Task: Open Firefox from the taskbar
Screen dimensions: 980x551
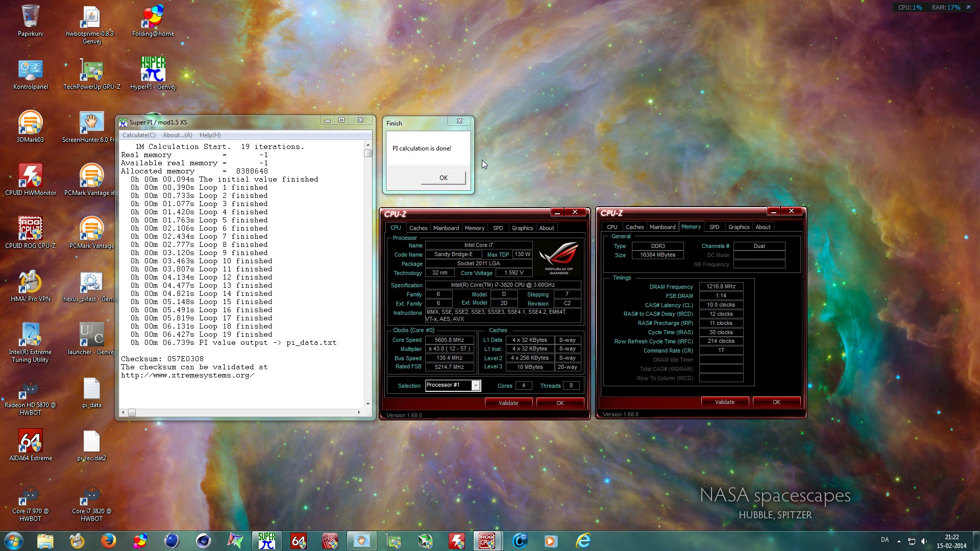Action: click(x=108, y=541)
